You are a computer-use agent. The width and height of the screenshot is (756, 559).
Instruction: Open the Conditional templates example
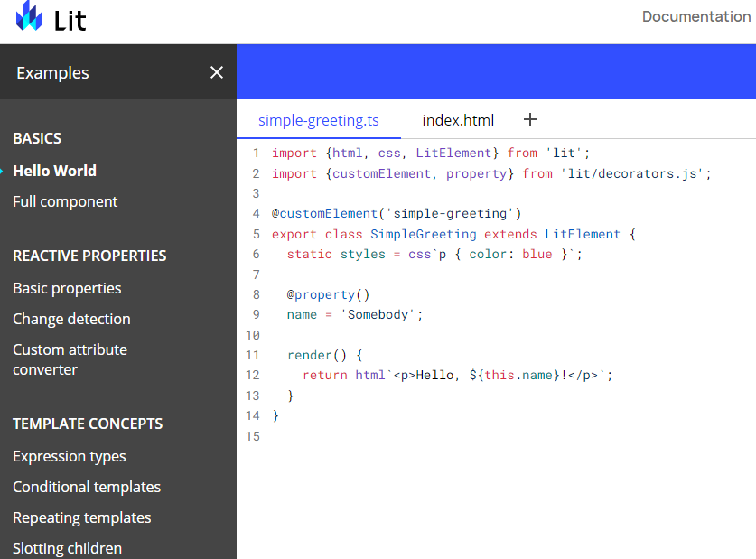(87, 487)
